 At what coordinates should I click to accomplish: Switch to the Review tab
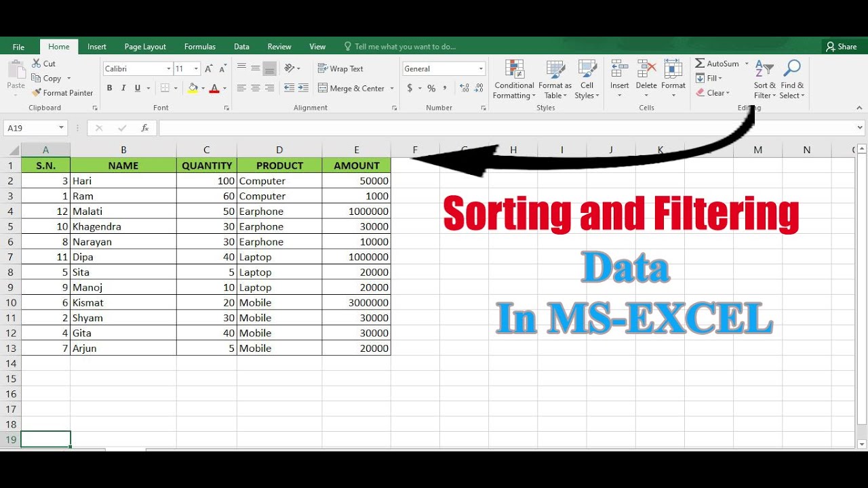(279, 47)
